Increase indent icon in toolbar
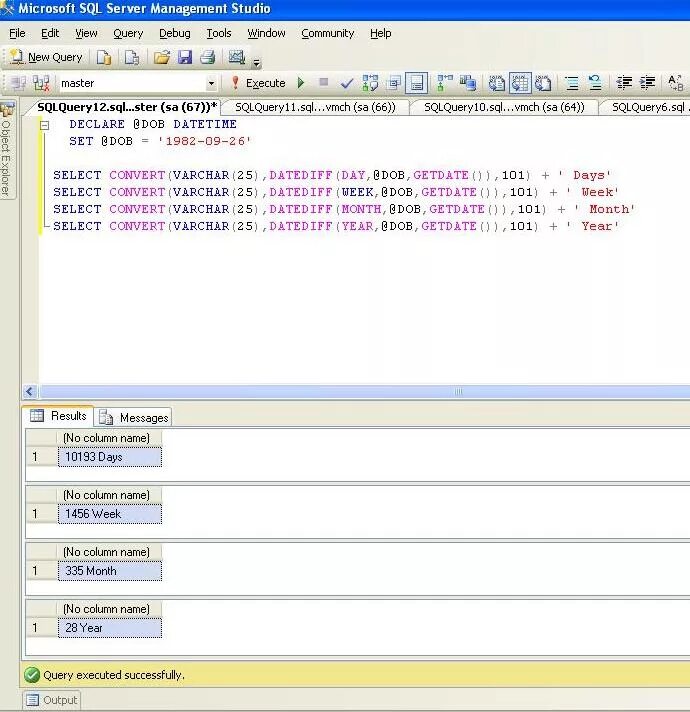Image resolution: width=690 pixels, height=712 pixels. coord(647,83)
